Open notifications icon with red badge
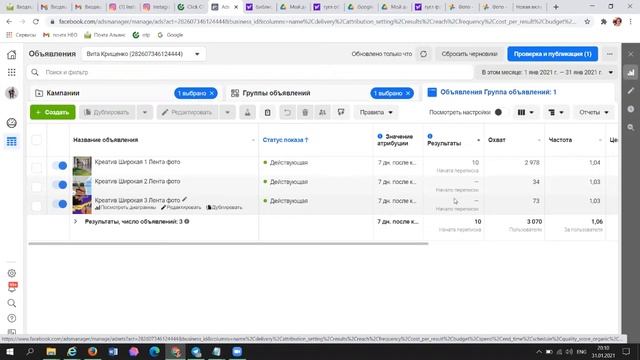The image size is (640, 360). click(12, 287)
